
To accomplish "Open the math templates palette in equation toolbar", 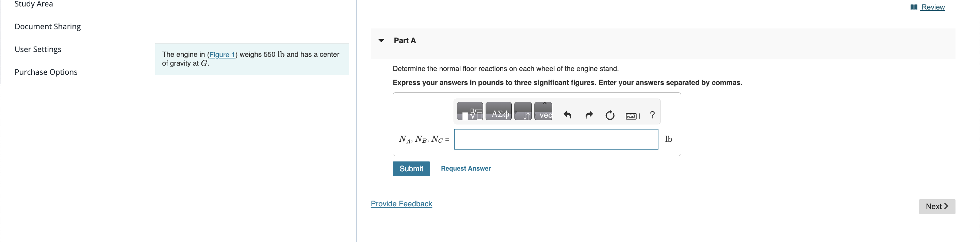I will point(471,111).
